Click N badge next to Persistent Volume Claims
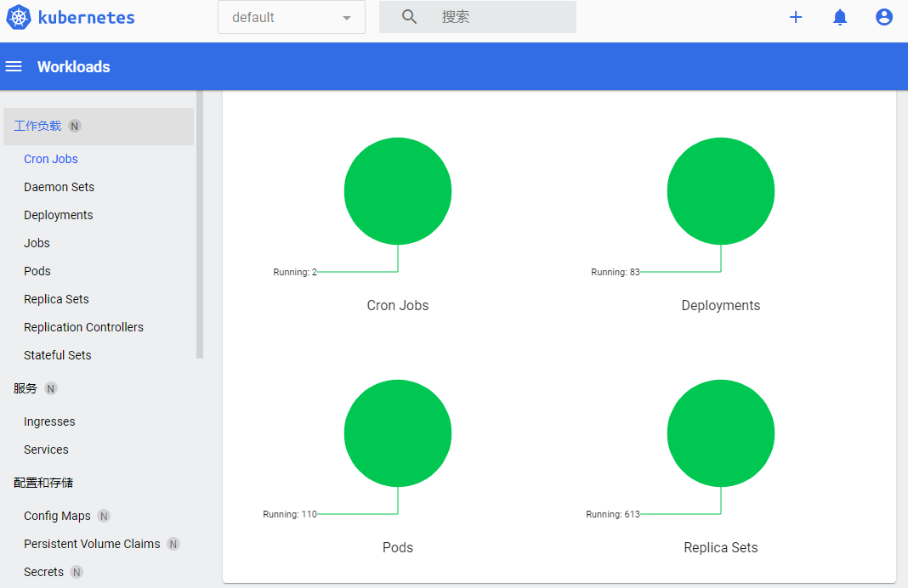 pos(173,544)
